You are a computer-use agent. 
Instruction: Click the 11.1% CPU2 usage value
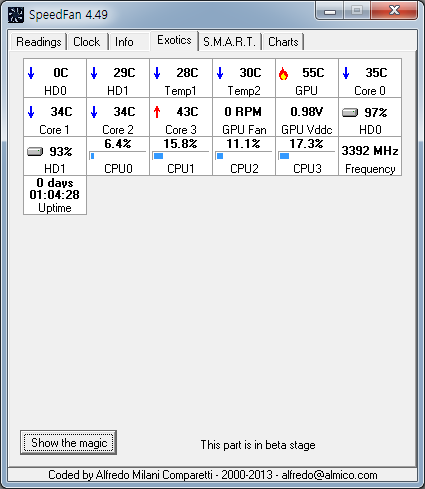243,144
